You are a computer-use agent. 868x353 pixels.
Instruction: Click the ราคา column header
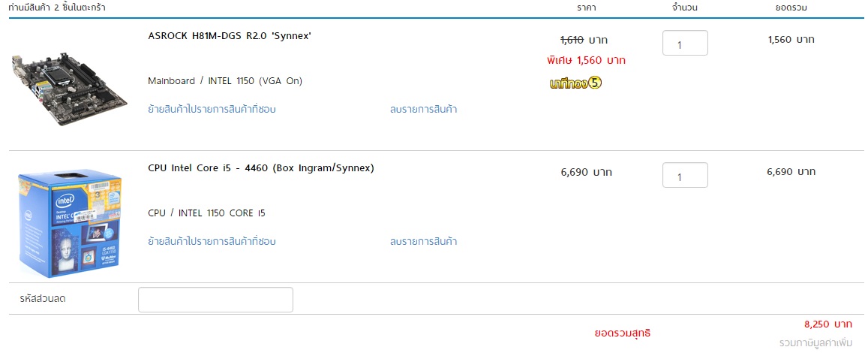point(587,8)
